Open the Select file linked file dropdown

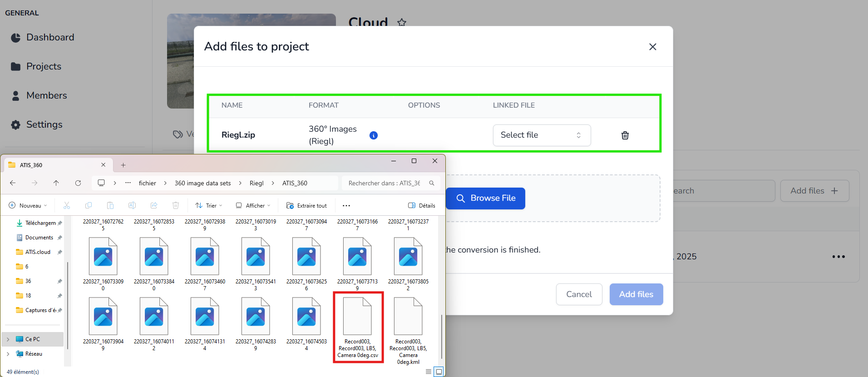(541, 135)
